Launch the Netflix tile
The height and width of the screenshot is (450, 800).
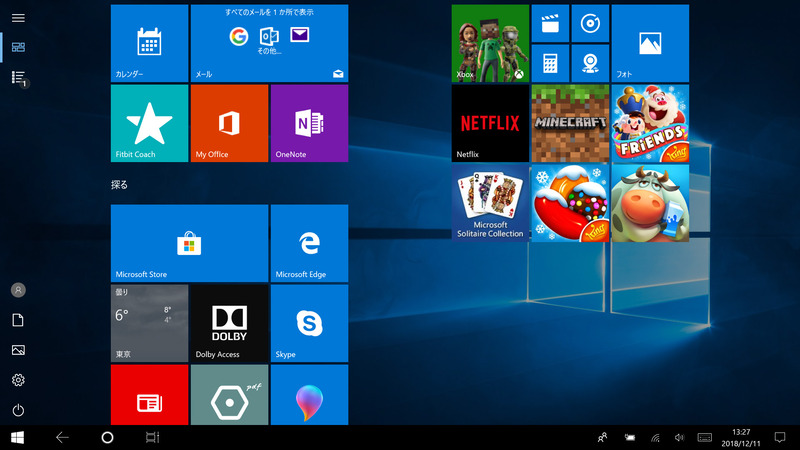[x=490, y=123]
